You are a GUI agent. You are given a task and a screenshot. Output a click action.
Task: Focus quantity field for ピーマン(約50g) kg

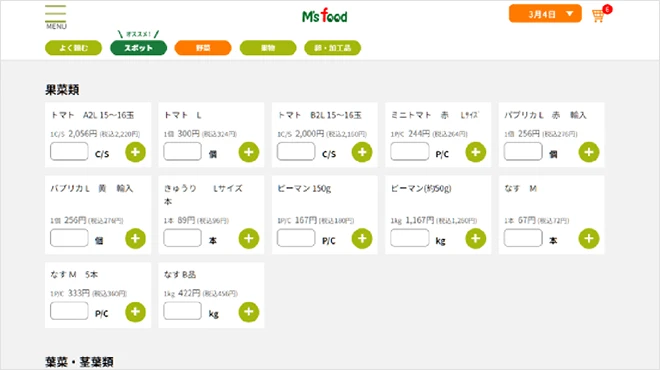pyautogui.click(x=410, y=238)
